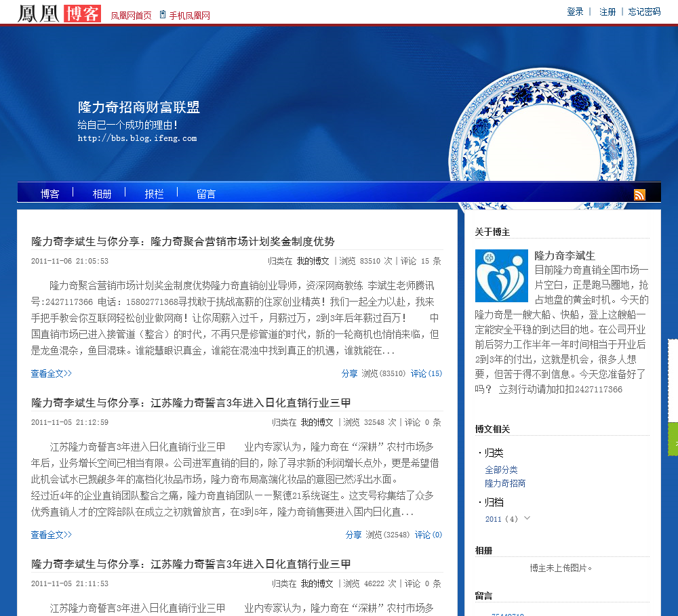Click the blog URL http://bbs.blog.ifeng.com
The image size is (678, 616).
click(137, 138)
